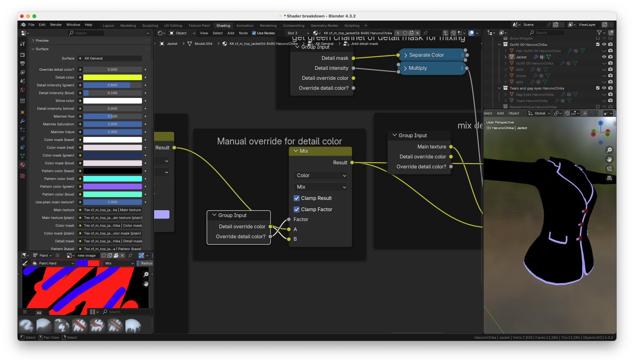Disable the Use Nodes checkbox
Viewport: 634px width, 364px height.
click(254, 33)
